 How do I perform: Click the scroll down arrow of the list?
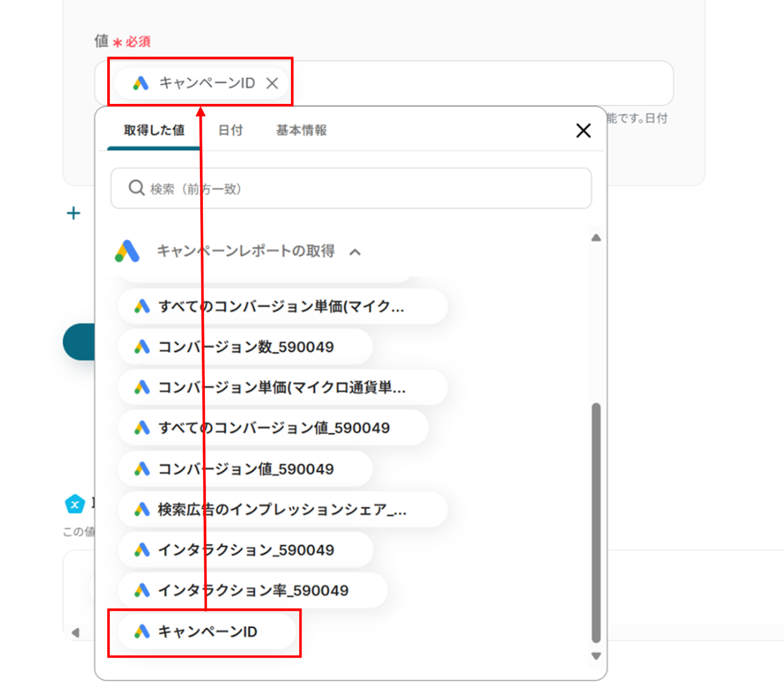[x=596, y=656]
